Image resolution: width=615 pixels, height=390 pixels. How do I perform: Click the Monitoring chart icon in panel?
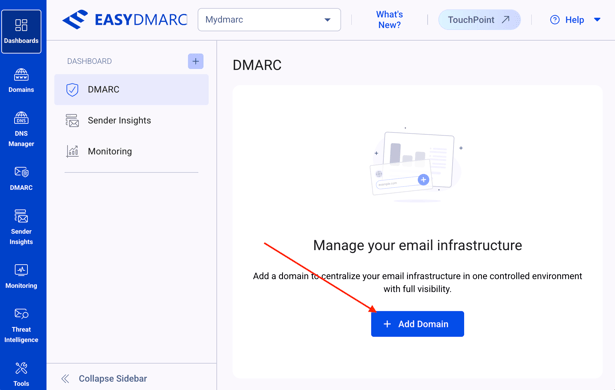[x=72, y=151]
